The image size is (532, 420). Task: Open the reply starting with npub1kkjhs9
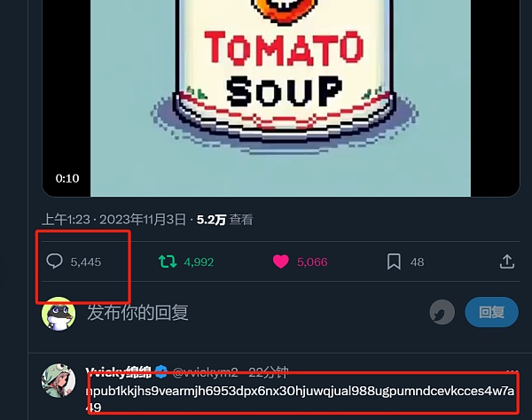(x=300, y=399)
